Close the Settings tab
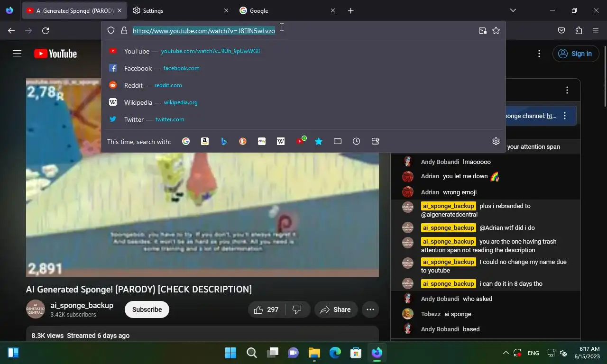Screen dimensions: 607x364 coord(226,10)
